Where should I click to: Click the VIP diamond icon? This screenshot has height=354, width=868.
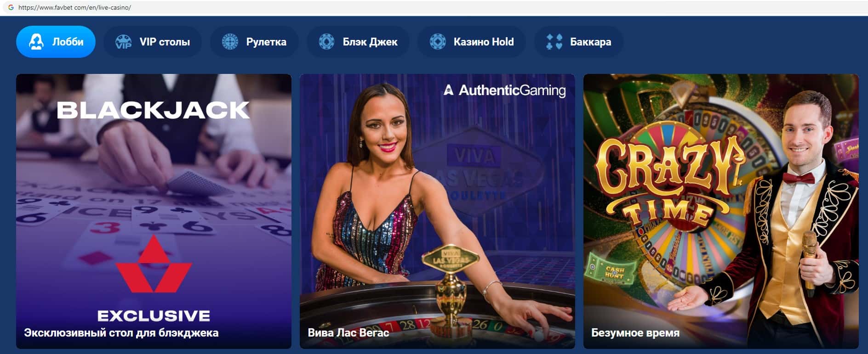click(x=123, y=42)
